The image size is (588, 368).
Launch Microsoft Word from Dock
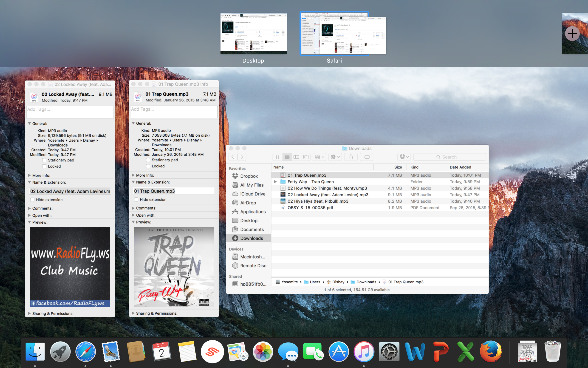point(415,352)
